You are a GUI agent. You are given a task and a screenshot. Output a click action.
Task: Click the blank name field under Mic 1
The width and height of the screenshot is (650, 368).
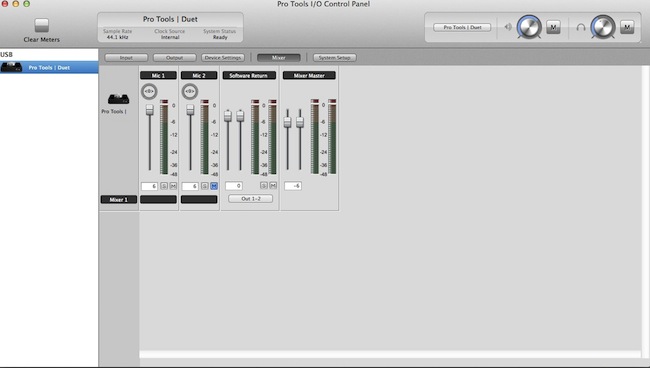pos(158,200)
